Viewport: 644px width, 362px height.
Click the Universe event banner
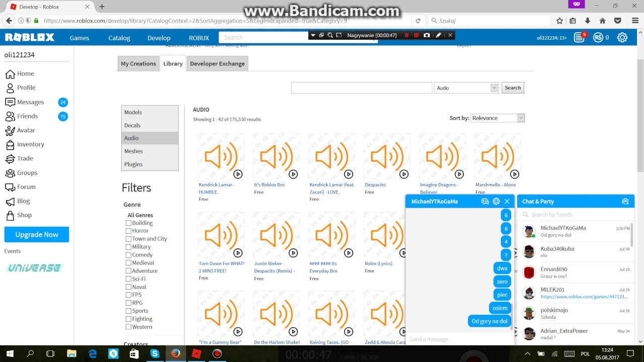tap(35, 268)
